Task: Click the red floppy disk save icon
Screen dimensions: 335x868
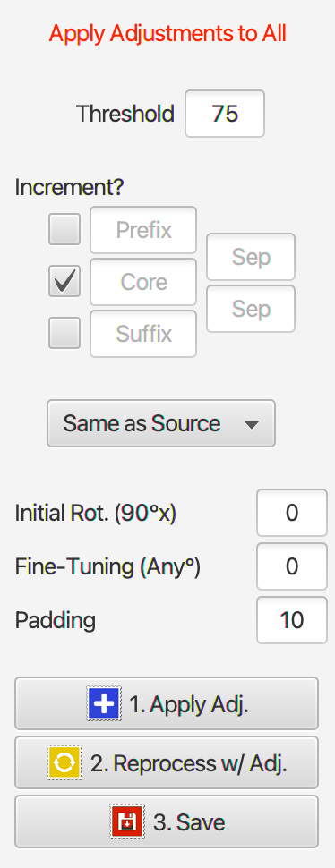Action: 127,822
